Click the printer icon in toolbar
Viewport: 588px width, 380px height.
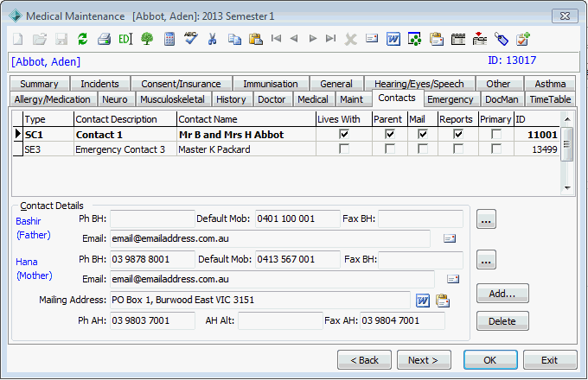[104, 39]
